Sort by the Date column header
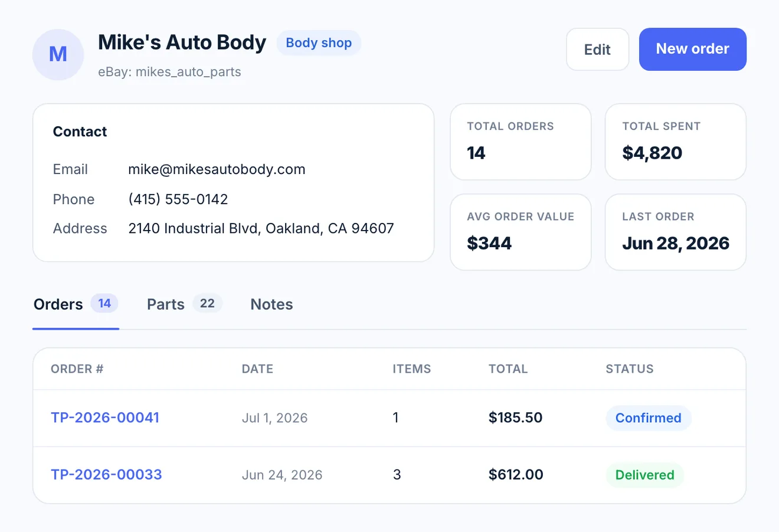The width and height of the screenshot is (779, 532). tap(257, 369)
